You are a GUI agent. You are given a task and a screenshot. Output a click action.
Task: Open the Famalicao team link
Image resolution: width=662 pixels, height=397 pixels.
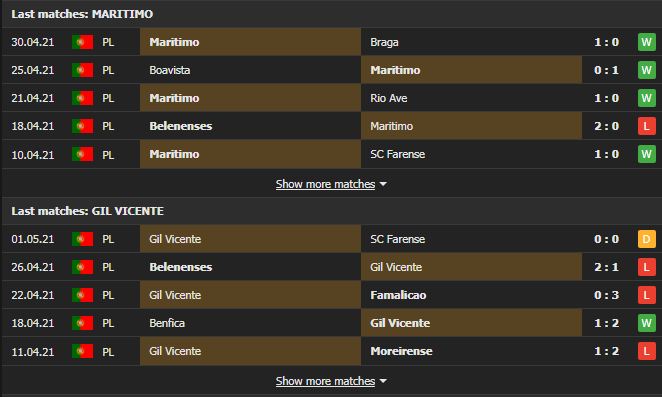point(398,295)
